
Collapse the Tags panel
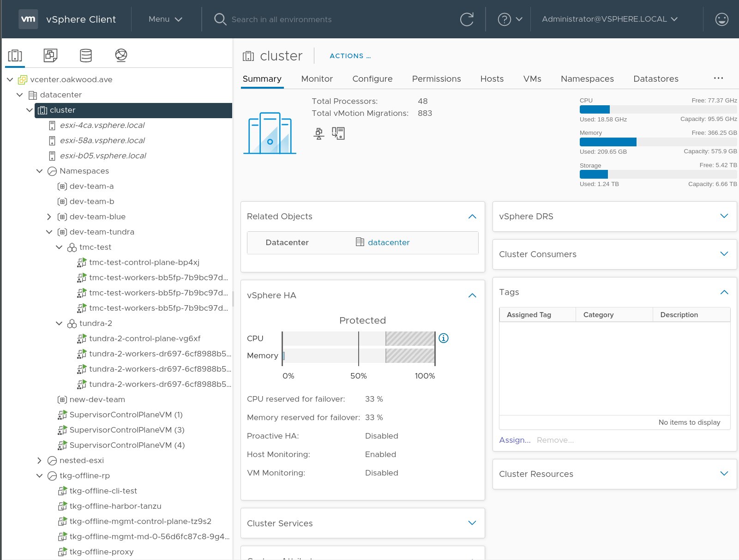[724, 292]
